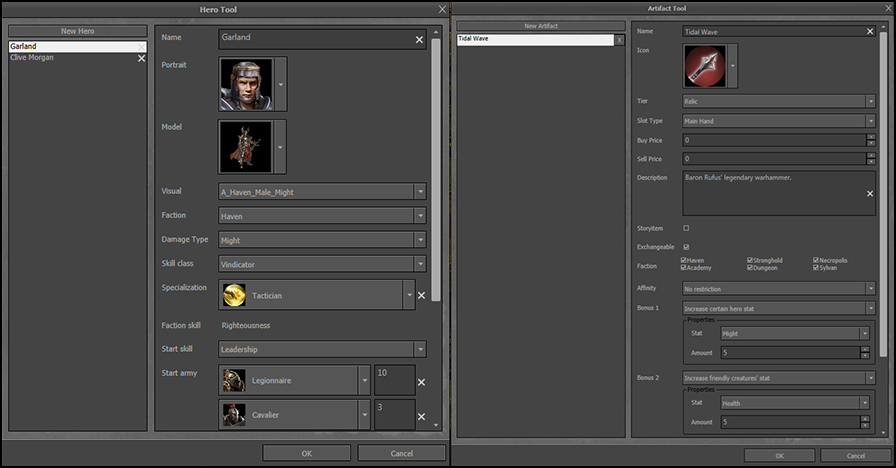Click the New Artifact button

[x=543, y=25]
